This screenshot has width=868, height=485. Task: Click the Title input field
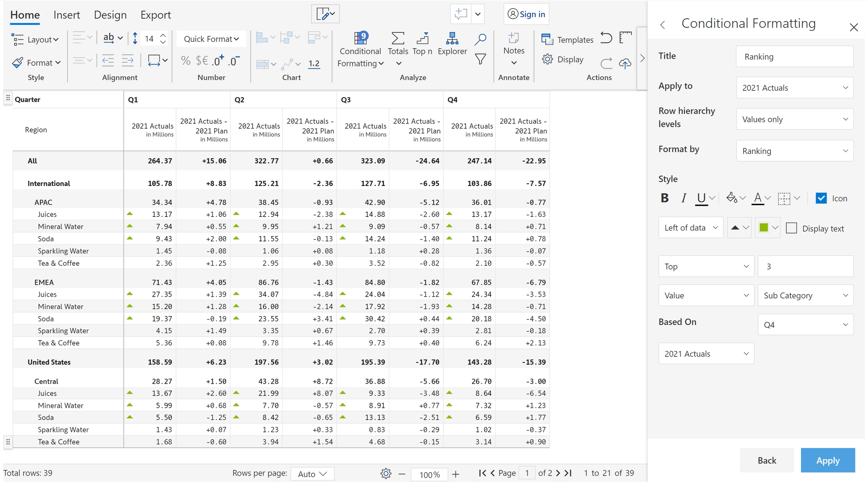[x=794, y=57]
